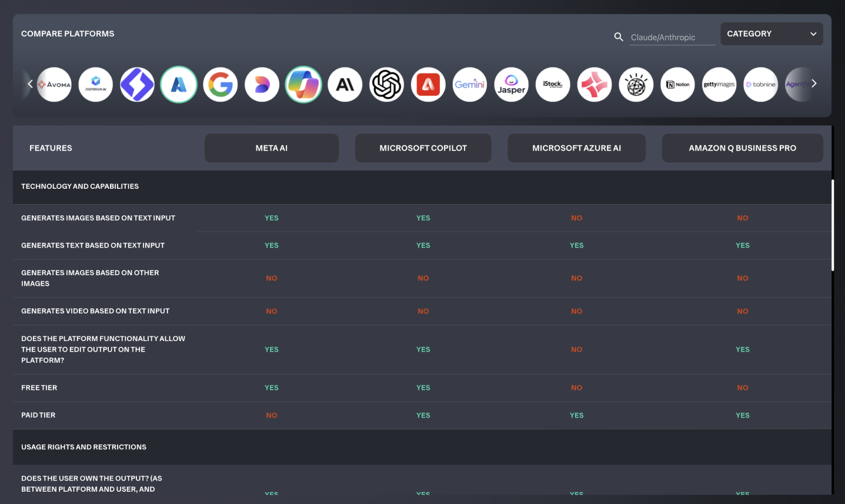Image resolution: width=845 pixels, height=504 pixels.
Task: Select the Getty Images platform logo
Action: pyautogui.click(x=719, y=85)
